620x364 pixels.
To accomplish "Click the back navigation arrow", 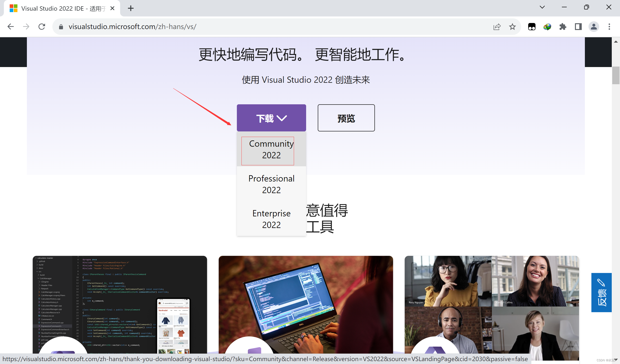I will (x=10, y=27).
